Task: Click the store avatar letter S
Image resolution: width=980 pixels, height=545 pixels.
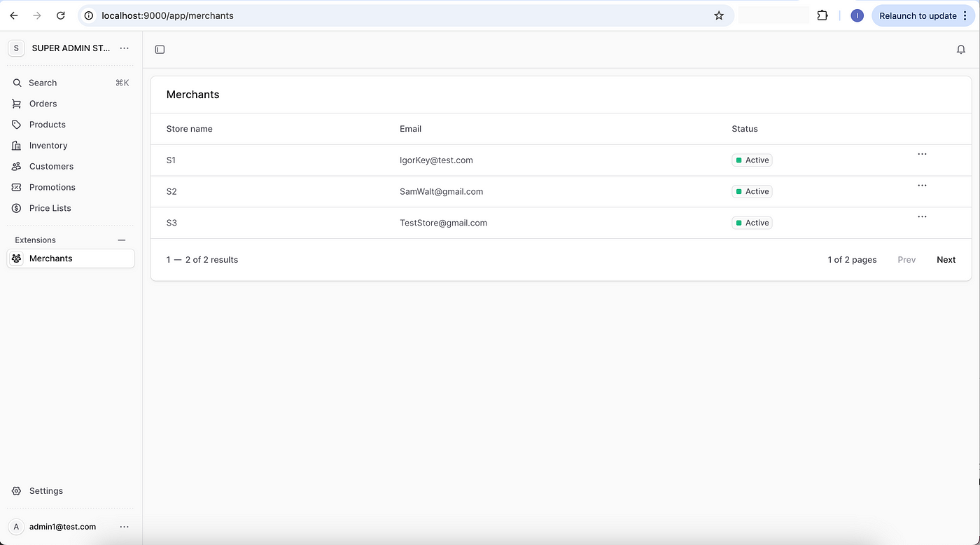Action: pos(16,48)
